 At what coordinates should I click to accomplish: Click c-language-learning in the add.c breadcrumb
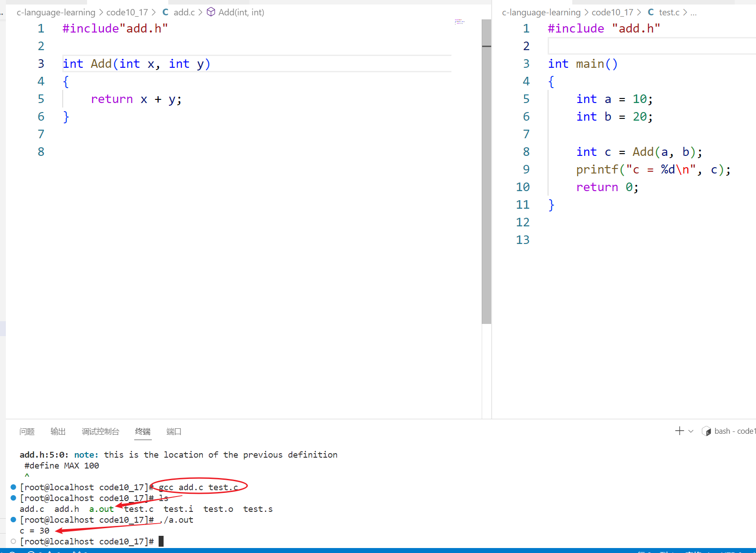56,12
